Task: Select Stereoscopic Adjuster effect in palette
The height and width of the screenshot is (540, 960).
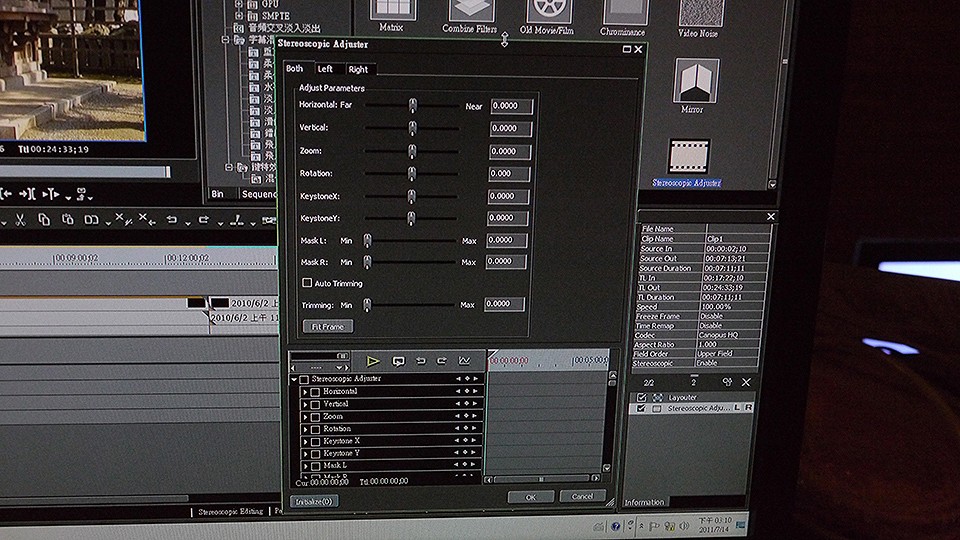Action: tap(689, 156)
